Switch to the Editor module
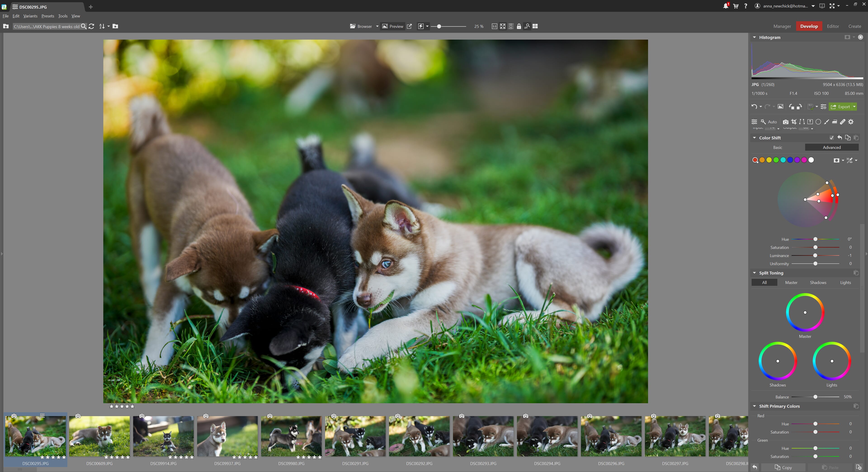Screen dimensions: 868x472 pos(833,26)
